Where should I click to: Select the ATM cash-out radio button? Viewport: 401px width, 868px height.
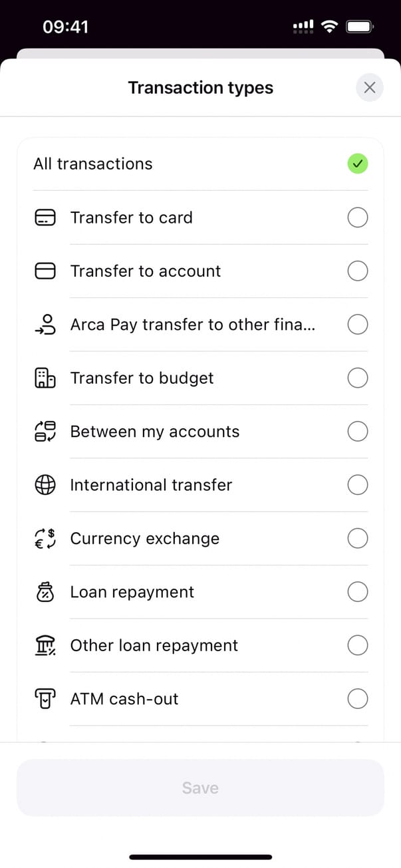[x=358, y=699]
